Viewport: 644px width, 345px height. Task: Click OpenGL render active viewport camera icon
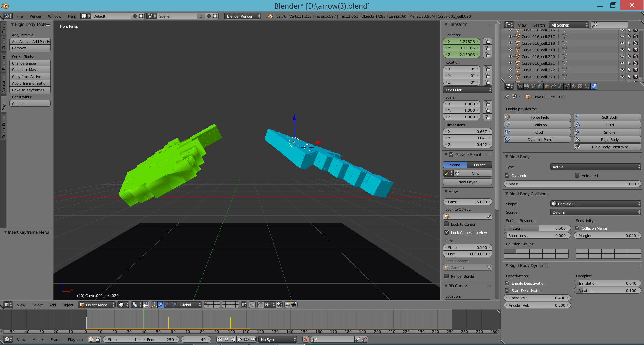pos(287,305)
